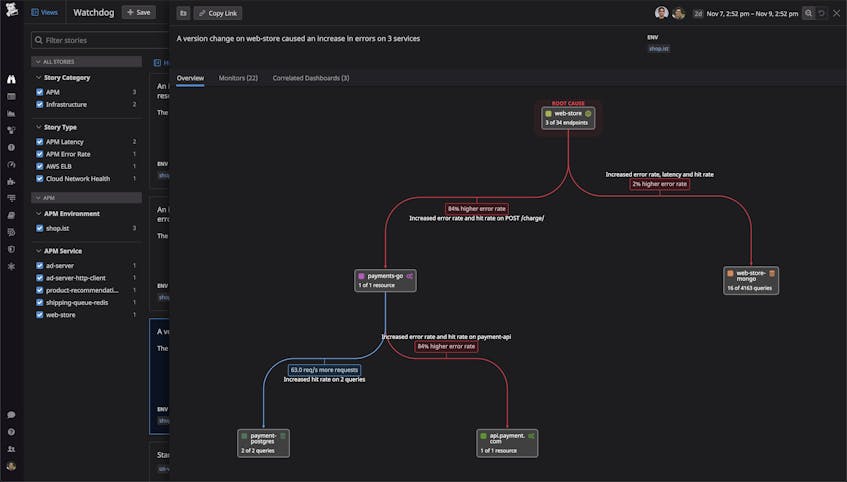Screen dimensions: 847x482
Task: Click the first user avatar in header
Action: pyautogui.click(x=661, y=13)
